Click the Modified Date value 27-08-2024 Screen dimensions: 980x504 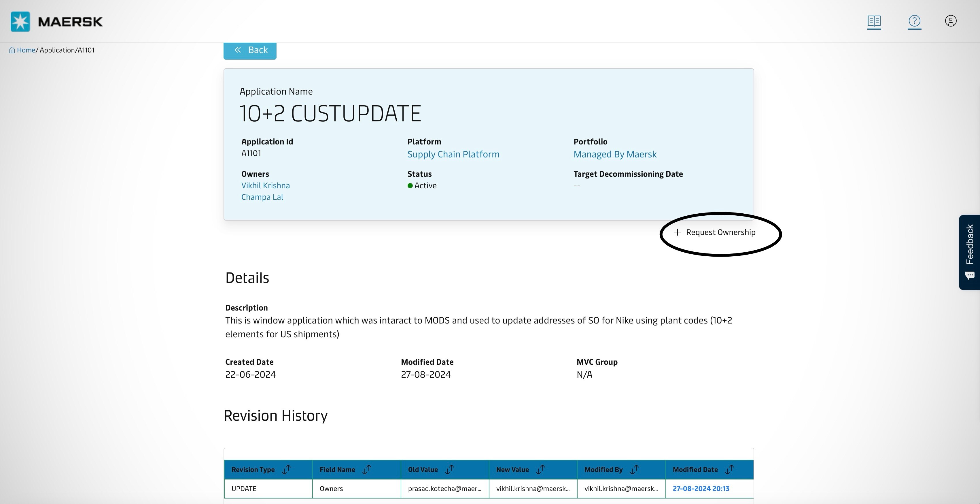(x=426, y=375)
